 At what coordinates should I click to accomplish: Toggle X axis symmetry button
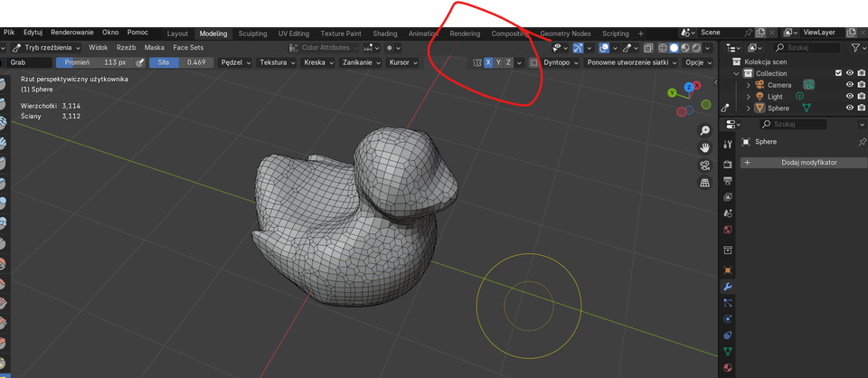pyautogui.click(x=487, y=62)
